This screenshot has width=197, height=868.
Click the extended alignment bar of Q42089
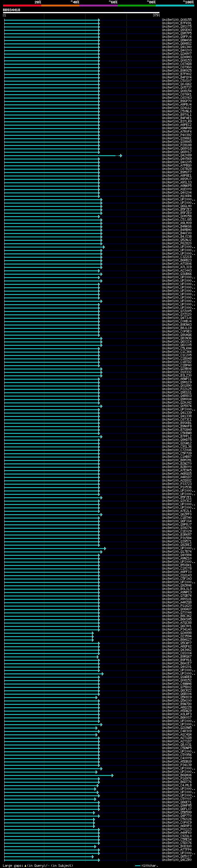pyautogui.click(x=63, y=155)
